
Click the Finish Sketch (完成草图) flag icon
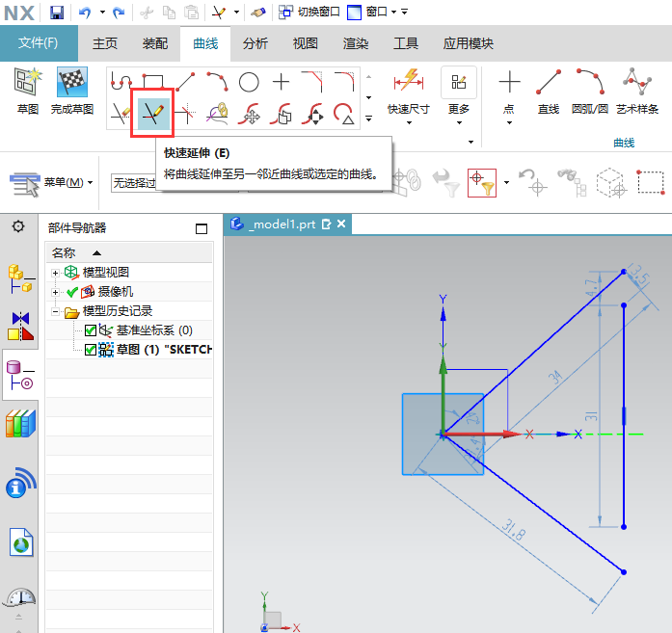point(71,83)
